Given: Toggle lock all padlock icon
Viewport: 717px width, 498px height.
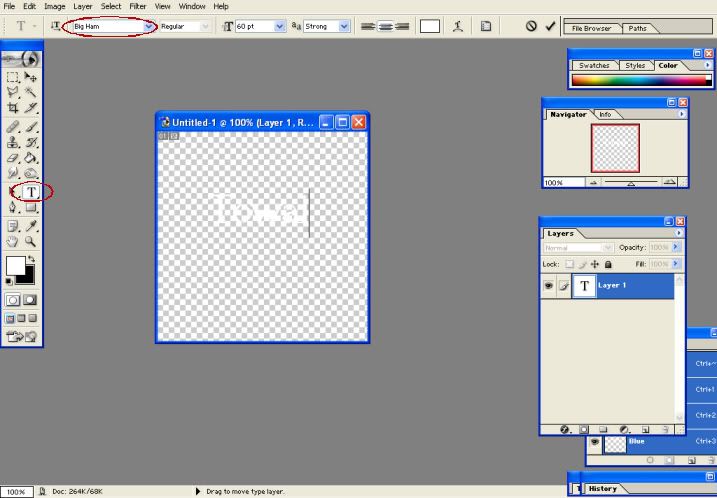Looking at the screenshot, I should [608, 264].
